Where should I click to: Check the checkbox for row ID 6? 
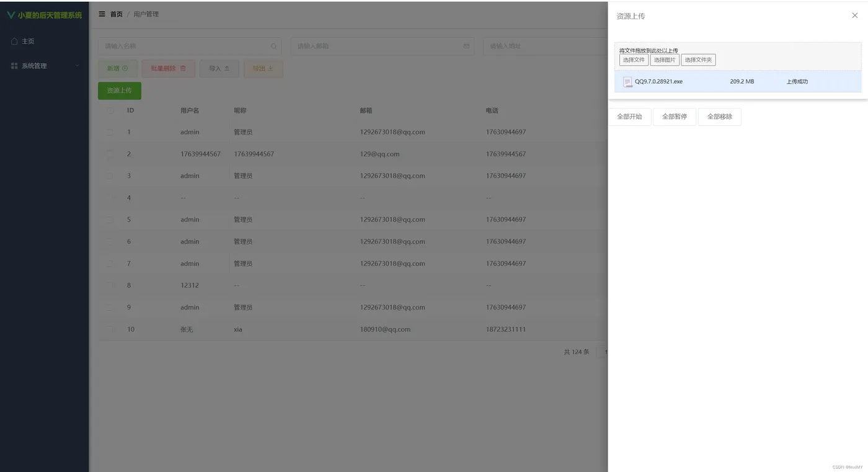tap(110, 242)
